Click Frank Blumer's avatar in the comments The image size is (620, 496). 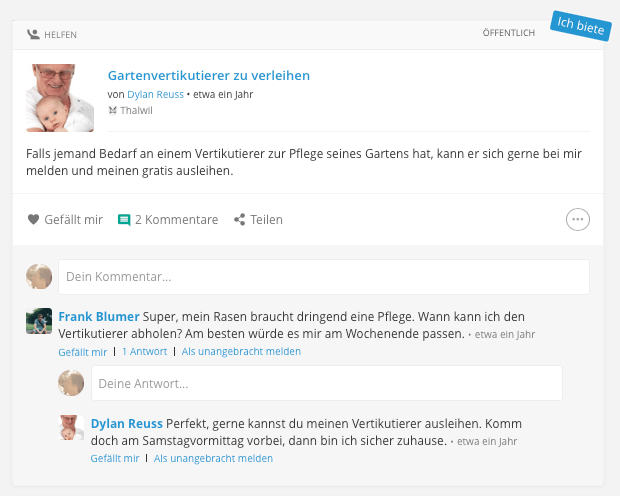(x=39, y=321)
